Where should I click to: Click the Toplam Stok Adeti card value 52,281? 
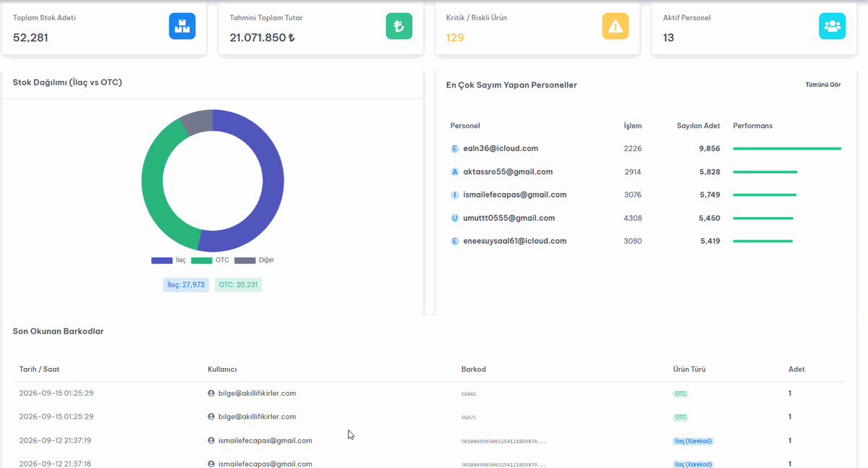[30, 38]
